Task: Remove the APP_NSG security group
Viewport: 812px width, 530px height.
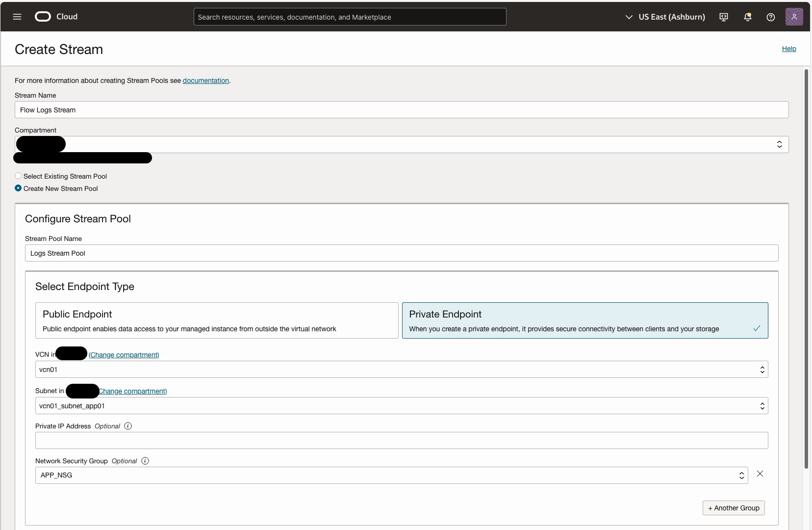Action: click(x=760, y=474)
